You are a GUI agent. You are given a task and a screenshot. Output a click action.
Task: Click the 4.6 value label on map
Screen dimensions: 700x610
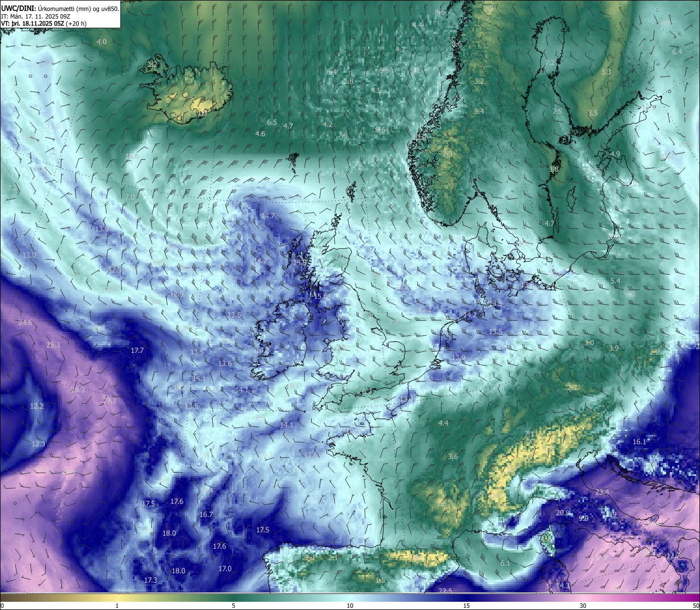[260, 133]
